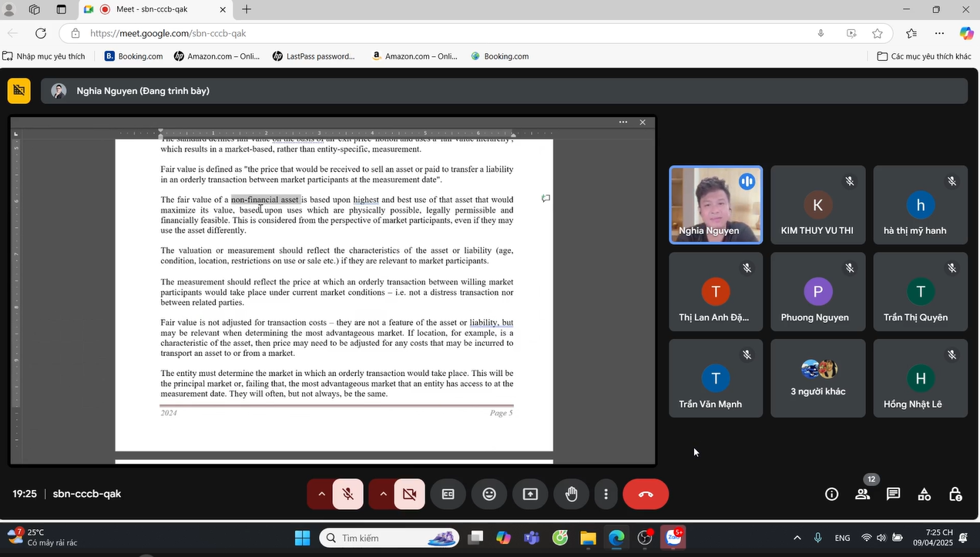Click the Meet browser tab
The height and width of the screenshot is (557, 980).
click(154, 9)
